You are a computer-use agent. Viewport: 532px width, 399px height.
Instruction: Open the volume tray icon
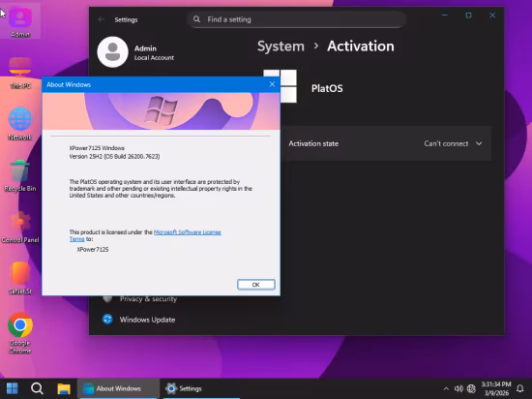coord(458,388)
